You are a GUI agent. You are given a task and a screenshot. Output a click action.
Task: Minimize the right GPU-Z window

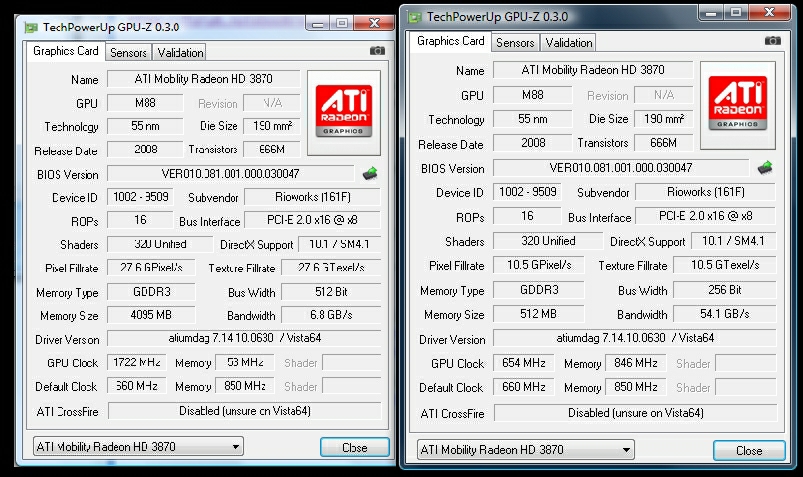(711, 12)
